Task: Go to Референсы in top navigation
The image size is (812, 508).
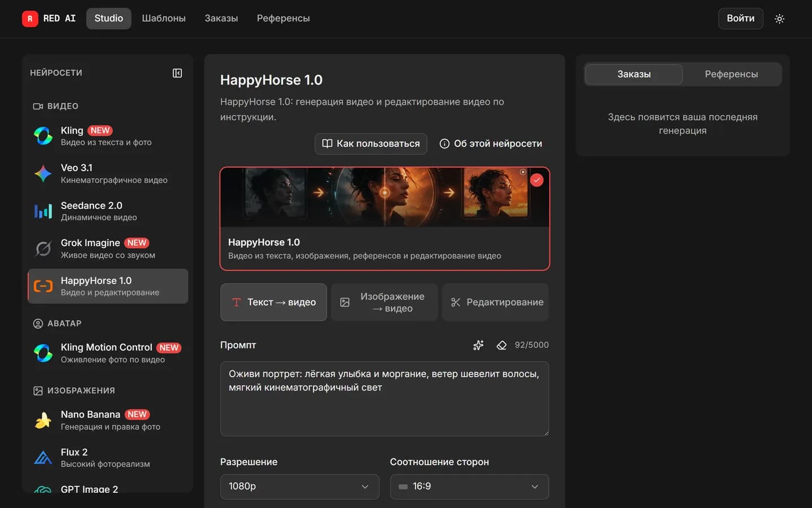Action: click(283, 19)
